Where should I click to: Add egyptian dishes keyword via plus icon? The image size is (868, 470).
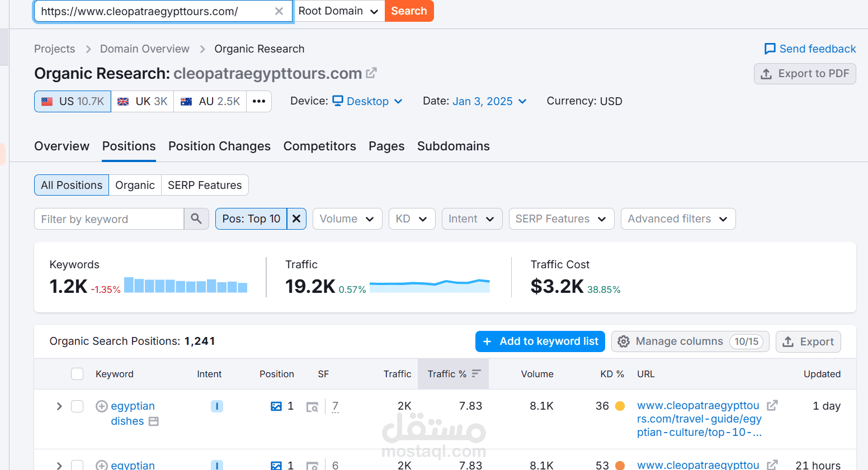tap(102, 406)
